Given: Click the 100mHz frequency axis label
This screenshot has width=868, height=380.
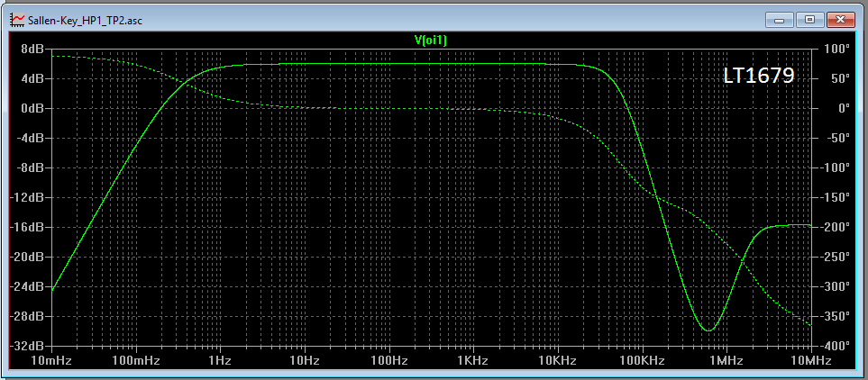Looking at the screenshot, I should pyautogui.click(x=136, y=361).
